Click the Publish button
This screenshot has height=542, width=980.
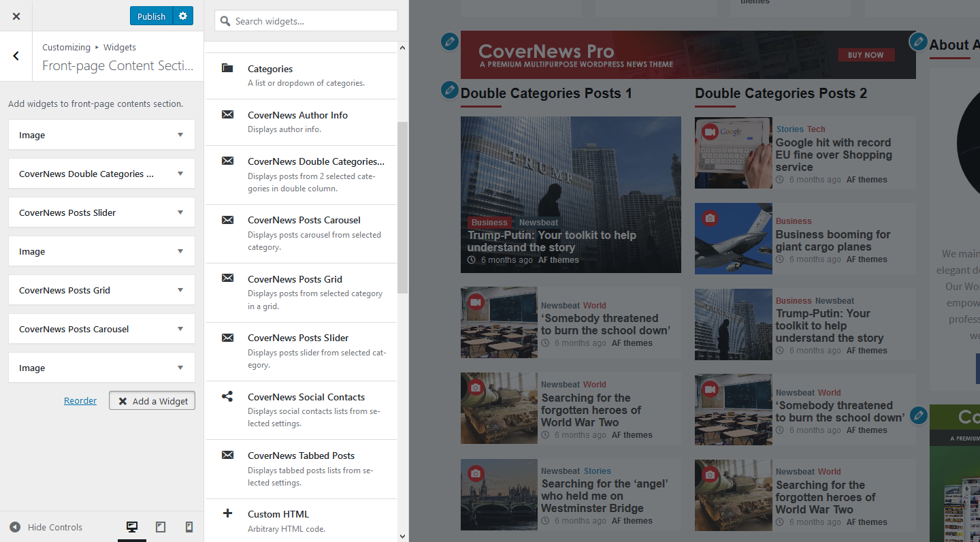tap(151, 16)
